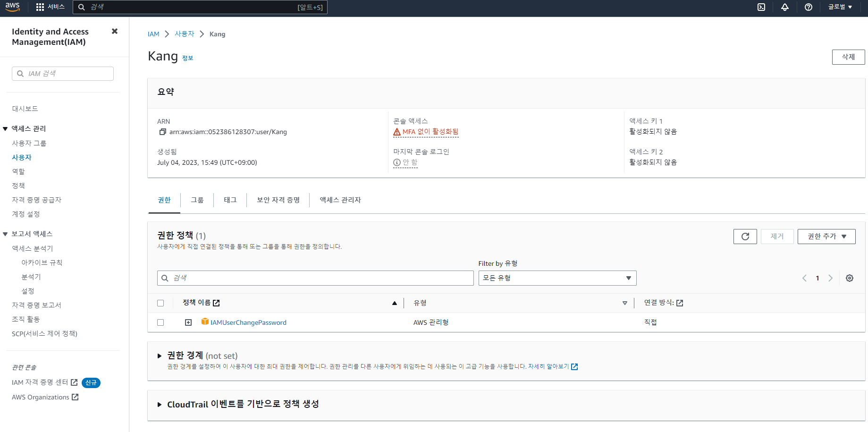
Task: Open the notifications bell icon
Action: [785, 7]
